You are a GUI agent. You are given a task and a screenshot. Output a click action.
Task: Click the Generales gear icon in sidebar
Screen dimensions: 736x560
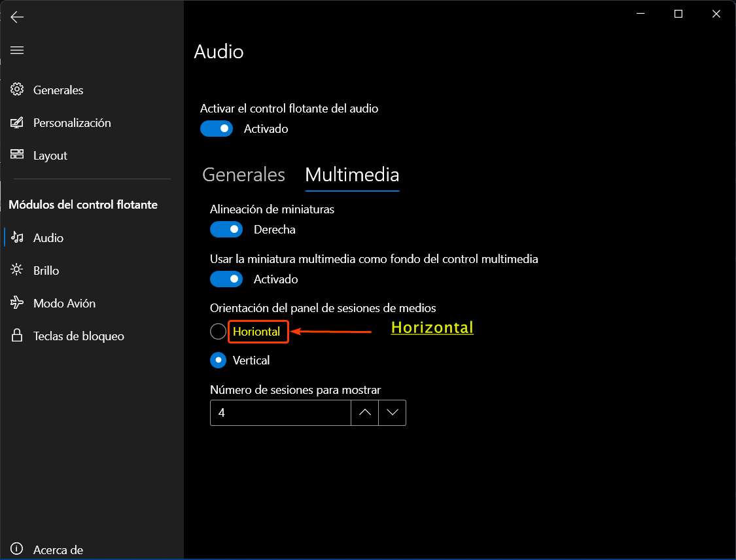[x=17, y=89]
